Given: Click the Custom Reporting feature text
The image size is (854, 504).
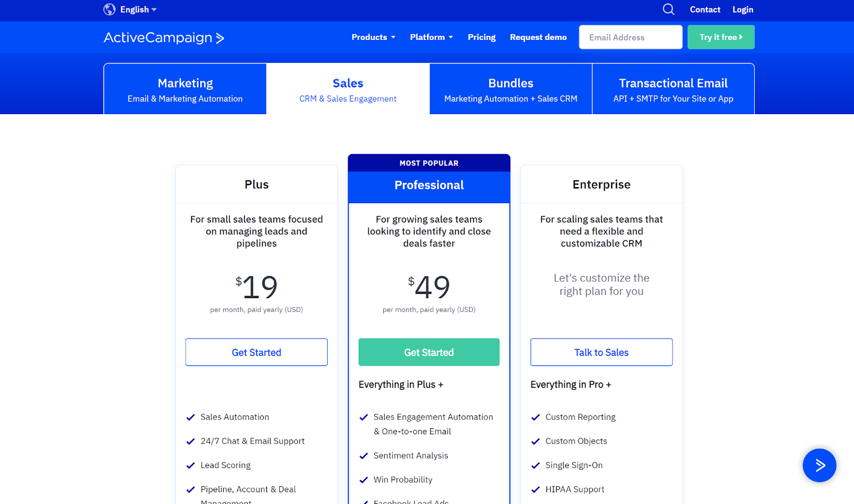Looking at the screenshot, I should 581,417.
